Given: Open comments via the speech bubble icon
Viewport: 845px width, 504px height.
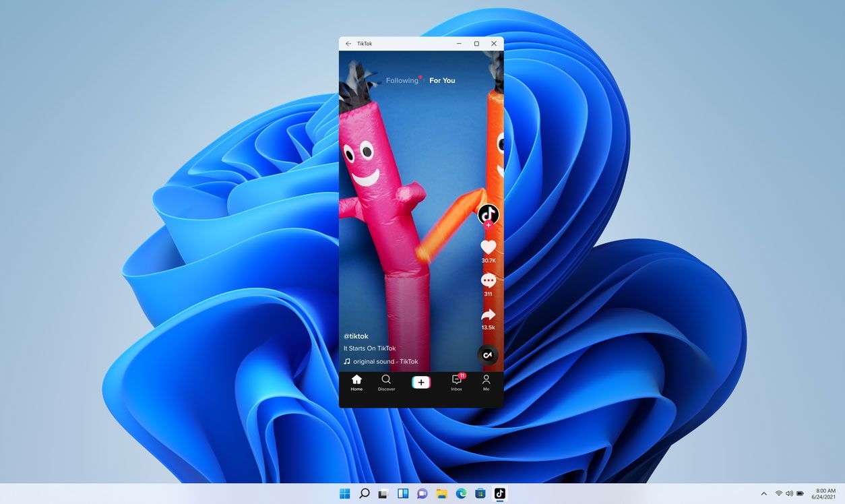Looking at the screenshot, I should [487, 280].
